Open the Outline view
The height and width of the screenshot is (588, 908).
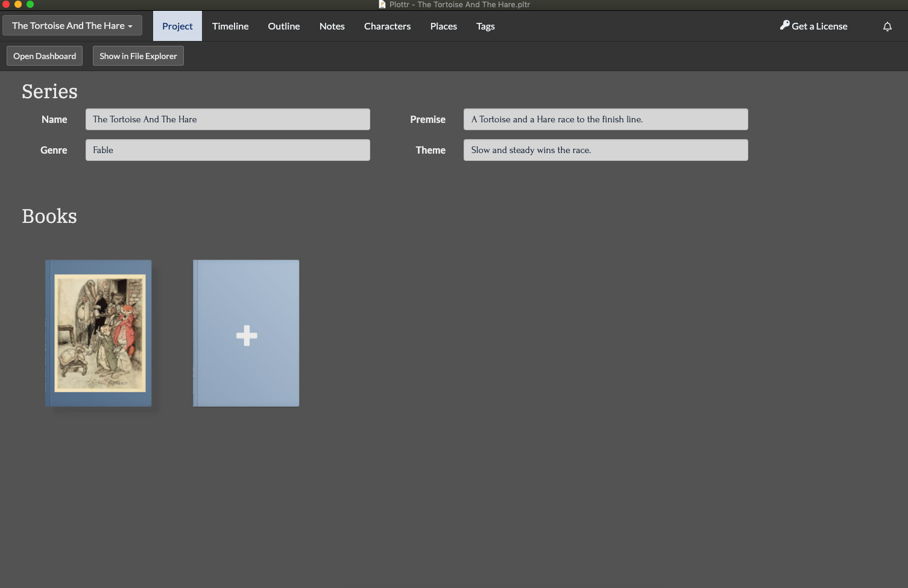(x=283, y=26)
